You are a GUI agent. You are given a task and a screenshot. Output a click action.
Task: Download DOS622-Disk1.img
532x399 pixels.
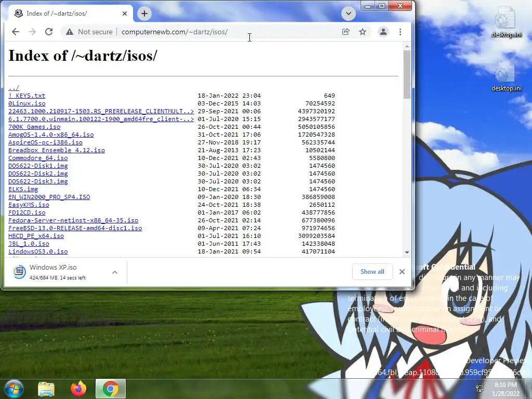[x=38, y=166]
